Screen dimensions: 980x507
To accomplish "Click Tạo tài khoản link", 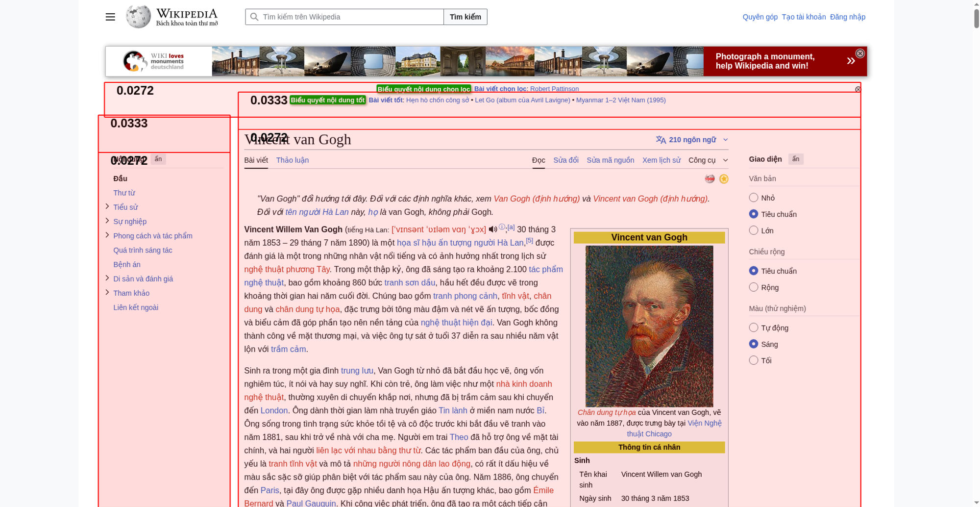I will click(x=804, y=17).
